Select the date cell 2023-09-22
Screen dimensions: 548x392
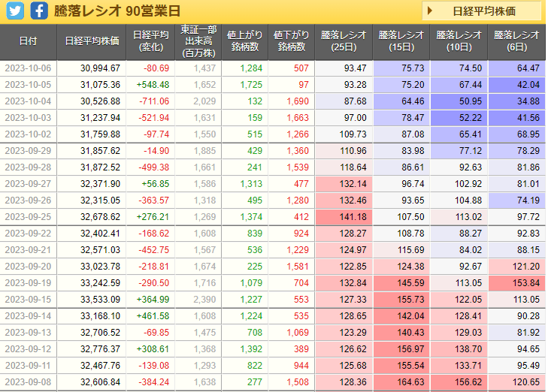pos(28,234)
